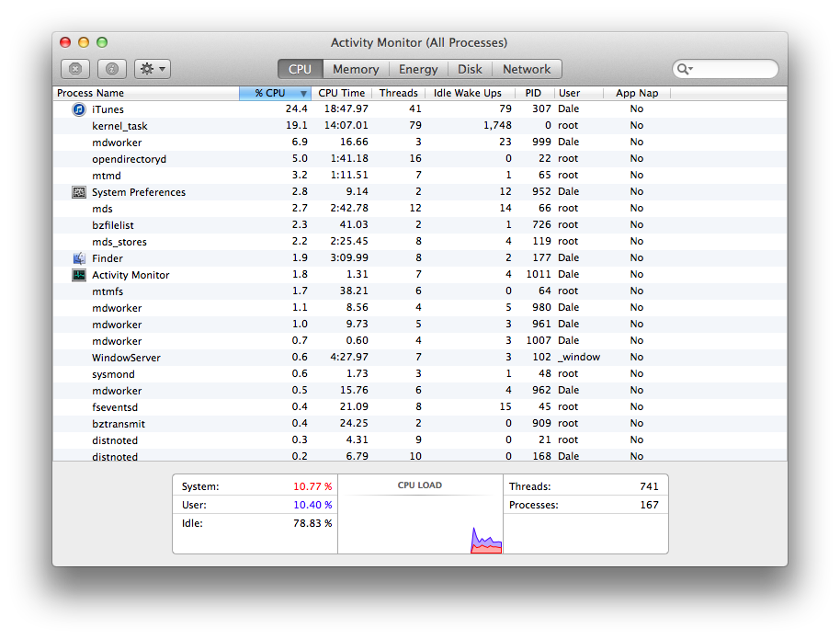The height and width of the screenshot is (639, 840).
Task: Select the mtmd process row
Action: pyautogui.click(x=420, y=176)
